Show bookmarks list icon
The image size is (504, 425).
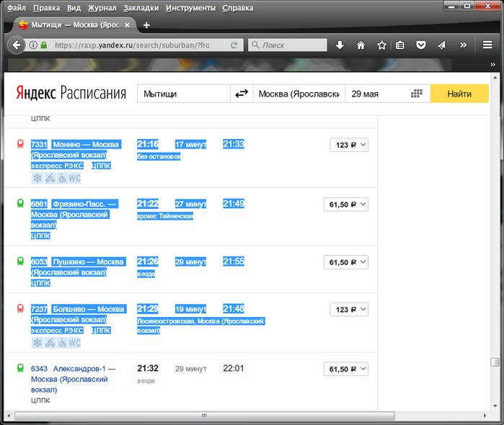(x=400, y=45)
